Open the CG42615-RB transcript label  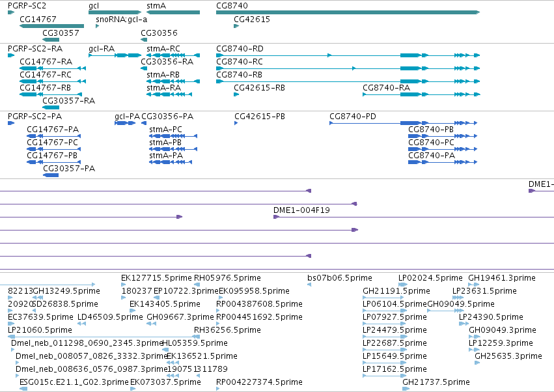259,88
